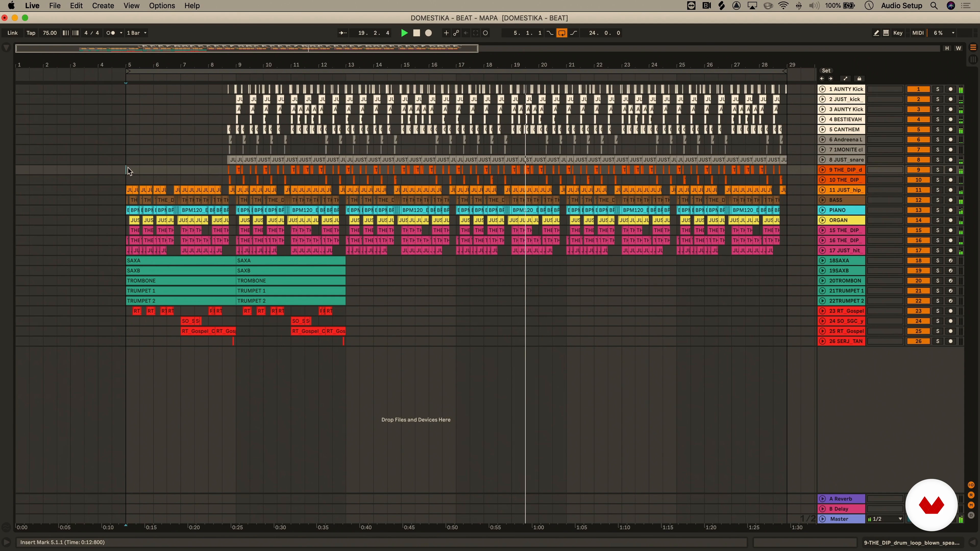Viewport: 980px width, 551px height.
Task: Open the Options menu
Action: 162,6
